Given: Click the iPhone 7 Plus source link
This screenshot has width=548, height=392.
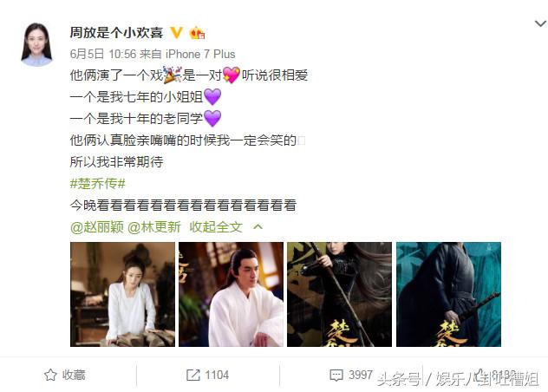Looking at the screenshot, I should pos(200,54).
